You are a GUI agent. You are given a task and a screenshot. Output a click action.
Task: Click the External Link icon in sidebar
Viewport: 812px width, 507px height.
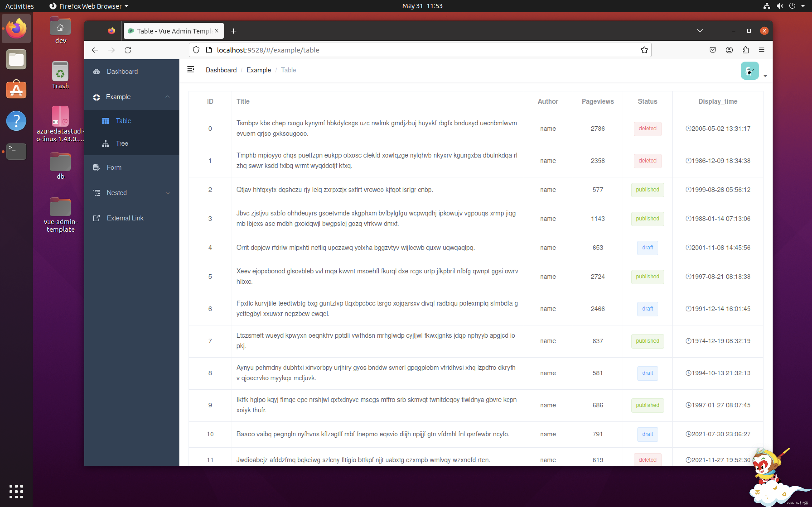(x=97, y=218)
